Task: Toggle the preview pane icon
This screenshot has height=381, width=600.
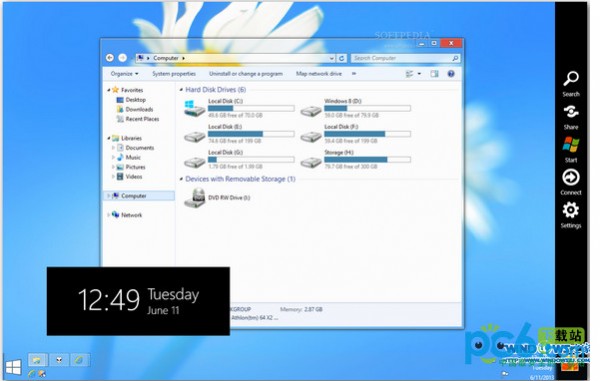Action: (x=434, y=74)
